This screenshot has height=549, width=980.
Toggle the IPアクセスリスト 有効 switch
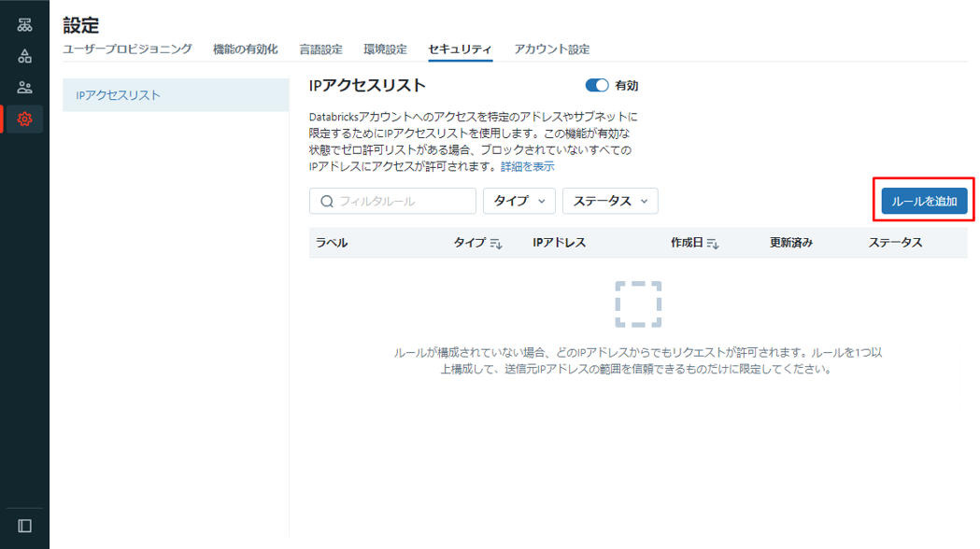596,86
